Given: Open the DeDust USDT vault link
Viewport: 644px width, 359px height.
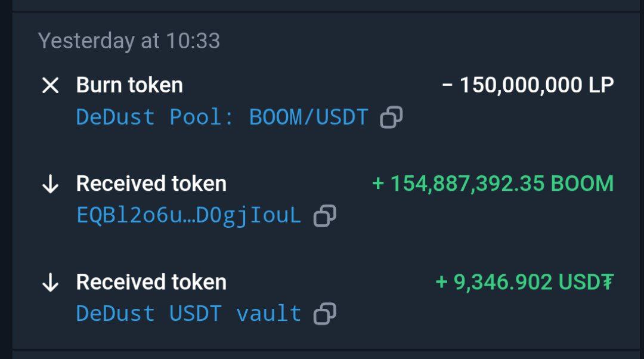Looking at the screenshot, I should pos(188,314).
